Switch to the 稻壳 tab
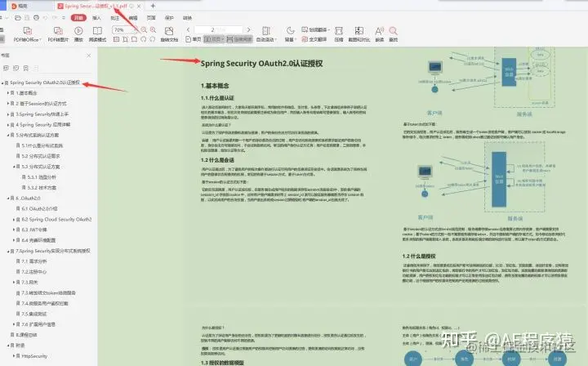 22,6
